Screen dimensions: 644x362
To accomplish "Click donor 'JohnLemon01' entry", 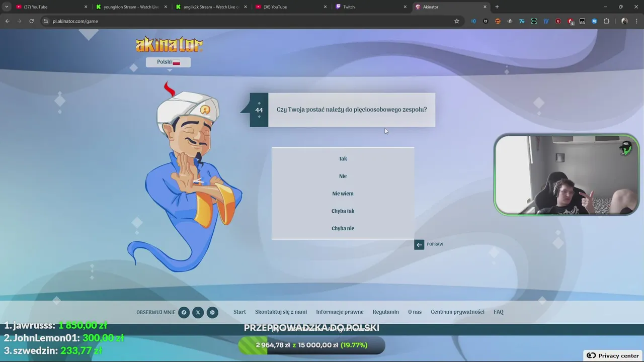I will [x=63, y=338].
